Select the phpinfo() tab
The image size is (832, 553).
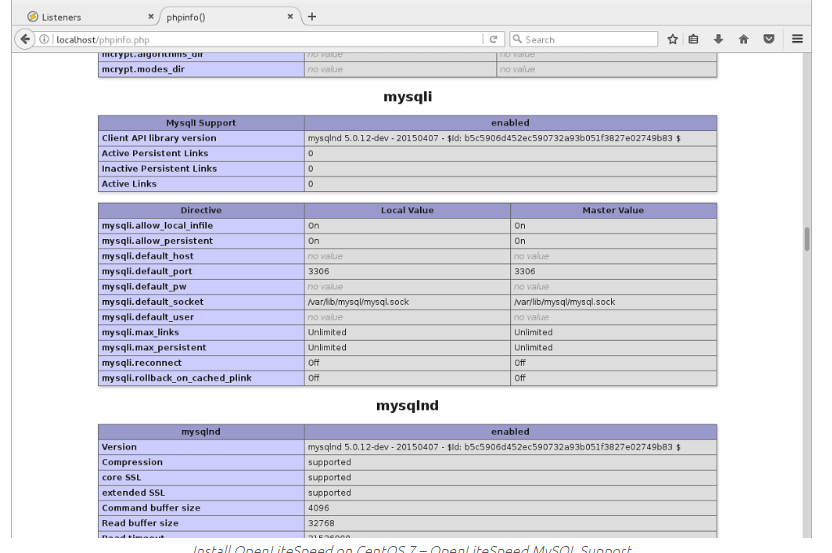click(x=229, y=17)
